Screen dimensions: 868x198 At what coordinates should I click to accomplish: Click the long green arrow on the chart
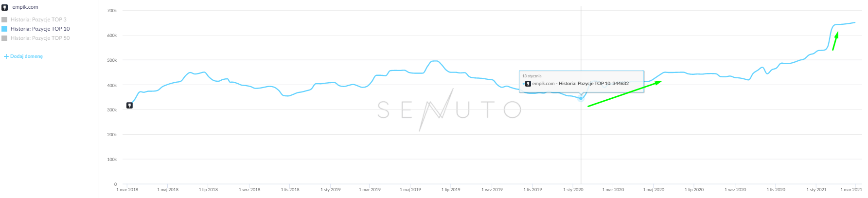pyautogui.click(x=624, y=94)
